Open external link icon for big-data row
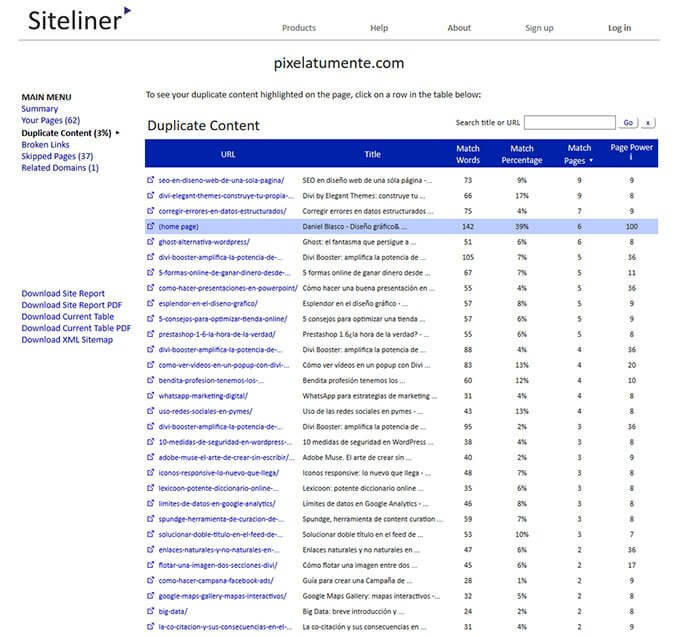 click(150, 611)
